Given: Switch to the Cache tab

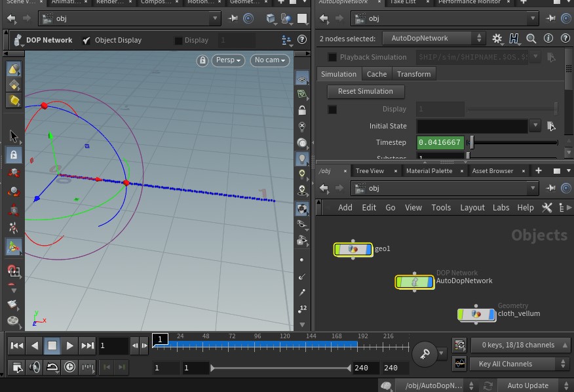Looking at the screenshot, I should (x=377, y=74).
